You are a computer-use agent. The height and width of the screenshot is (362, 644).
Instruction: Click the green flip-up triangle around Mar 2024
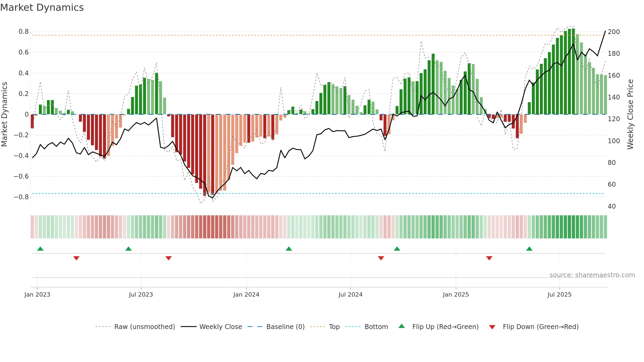[289, 249]
